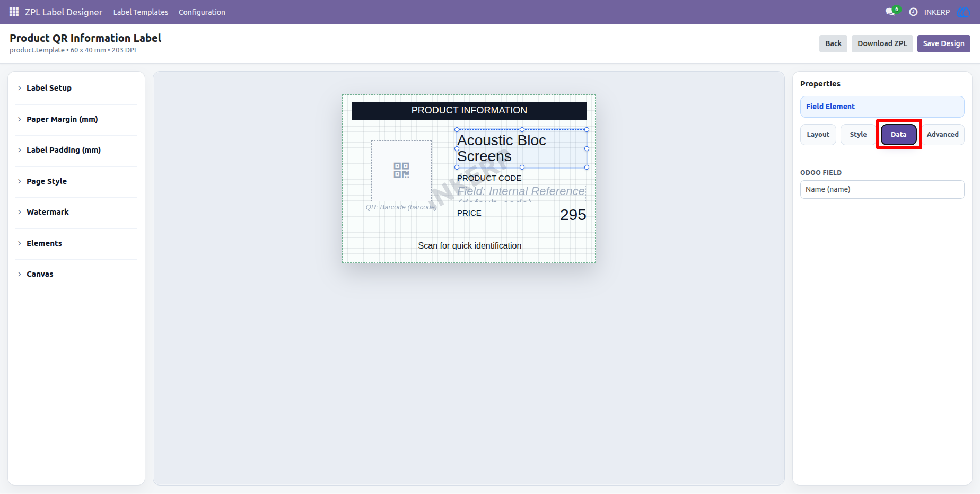Viewport: 980px width, 494px height.
Task: Select the PRODUCT CODE text element
Action: tap(489, 178)
